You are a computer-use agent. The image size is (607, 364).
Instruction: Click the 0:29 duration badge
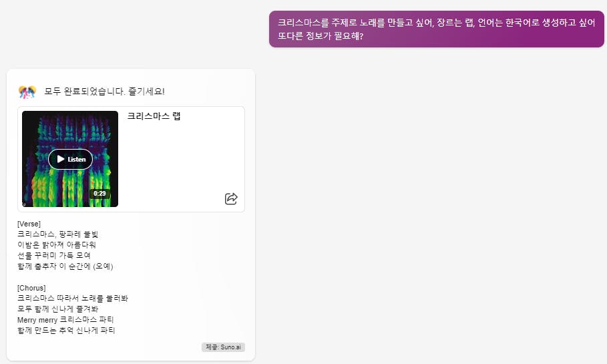[99, 194]
